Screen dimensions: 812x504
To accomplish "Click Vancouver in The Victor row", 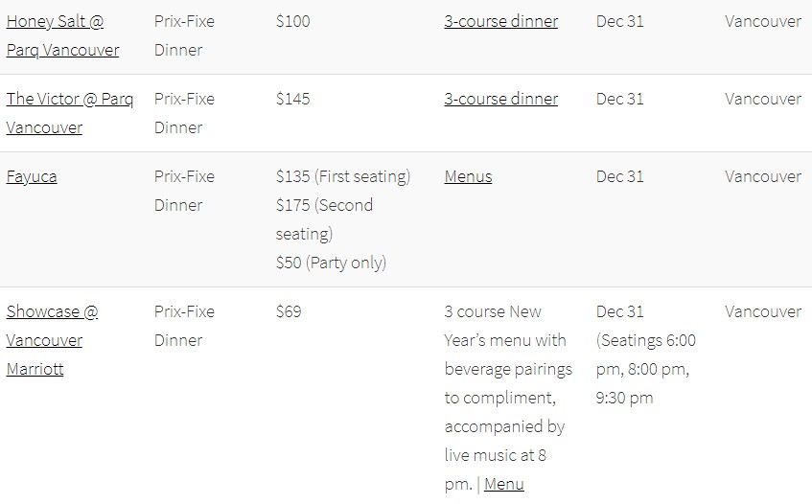I will pos(763,99).
